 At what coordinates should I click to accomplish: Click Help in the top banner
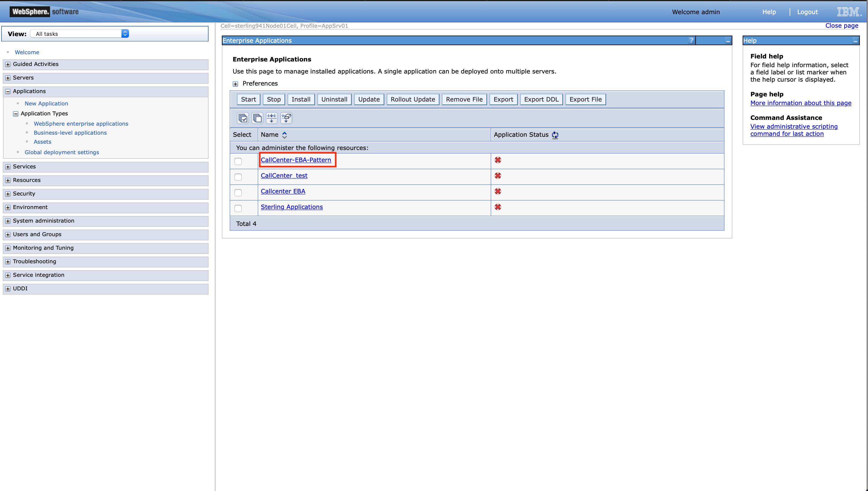(x=769, y=12)
